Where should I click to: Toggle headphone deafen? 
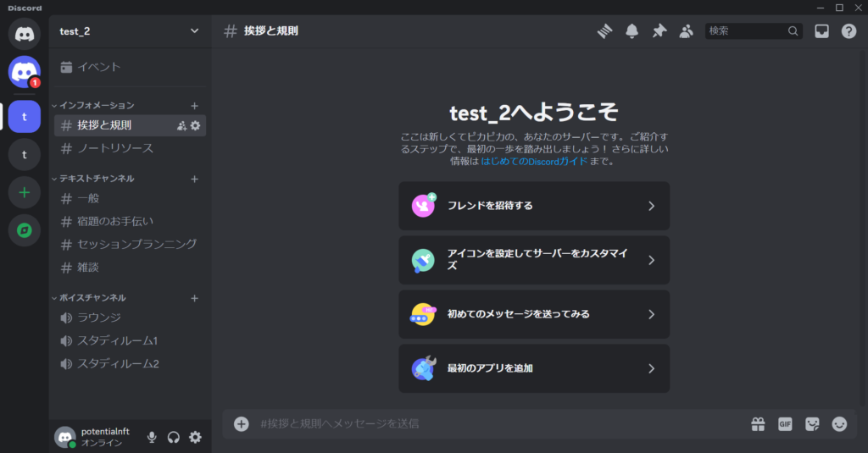pos(174,437)
